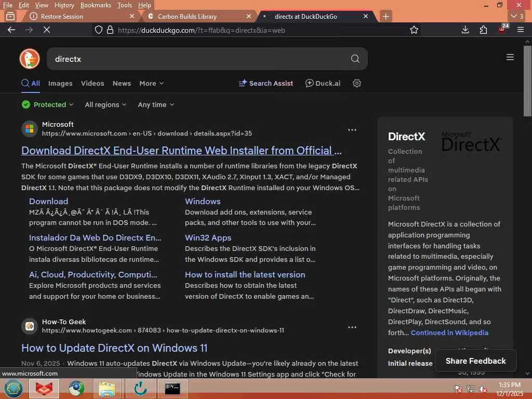Open Download DirectX End-User Runtime link
This screenshot has height=399, width=532.
(181, 150)
